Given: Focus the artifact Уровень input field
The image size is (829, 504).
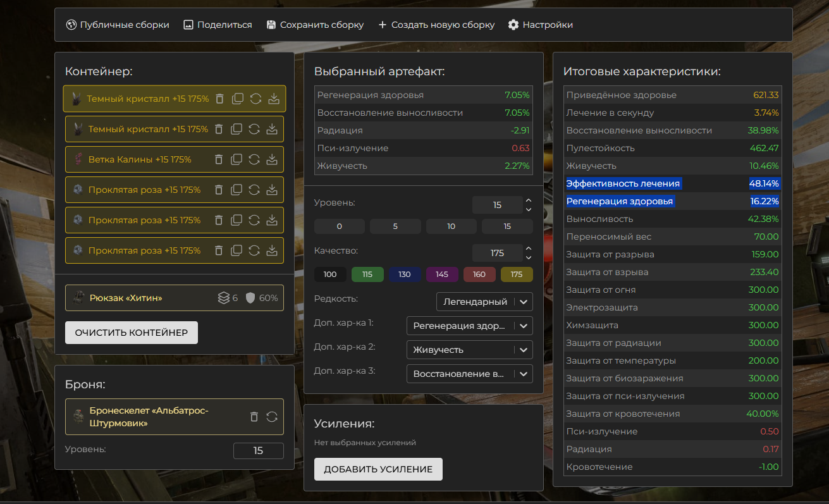Looking at the screenshot, I should coord(498,205).
